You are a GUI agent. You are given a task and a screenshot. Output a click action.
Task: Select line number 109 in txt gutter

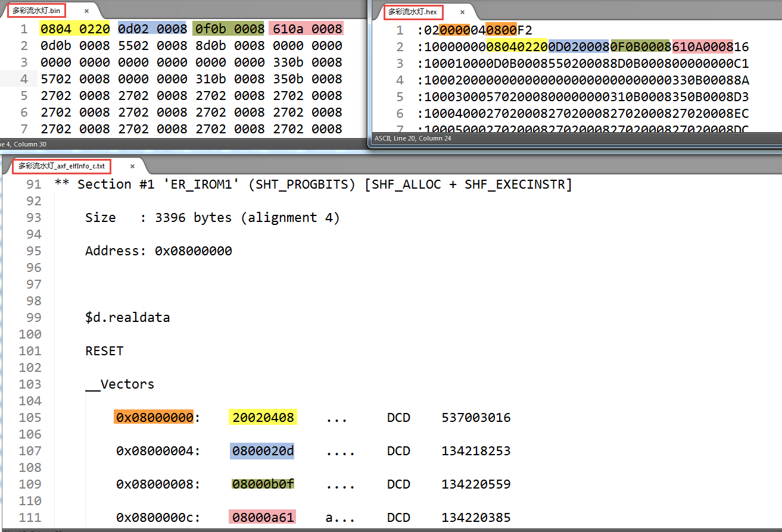30,484
